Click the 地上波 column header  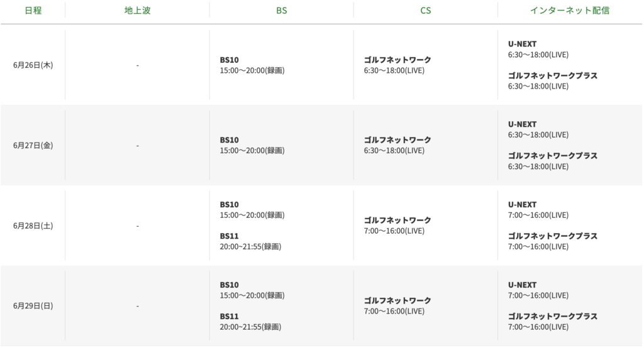[x=137, y=11]
